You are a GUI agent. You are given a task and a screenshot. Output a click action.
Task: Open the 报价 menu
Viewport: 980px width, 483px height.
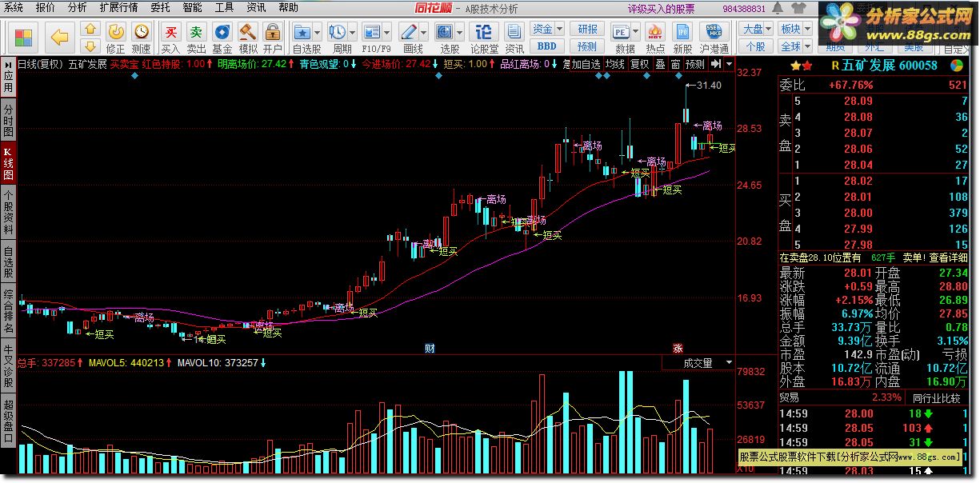46,7
